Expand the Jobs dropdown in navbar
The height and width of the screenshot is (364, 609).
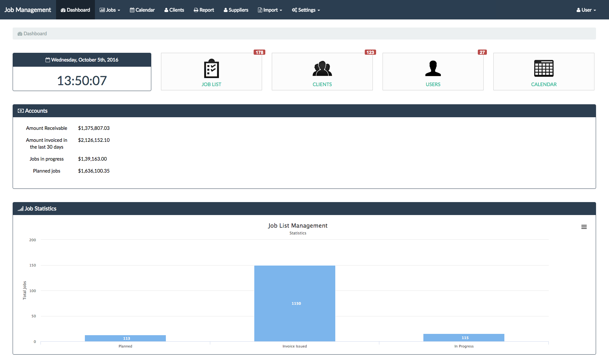coord(110,10)
